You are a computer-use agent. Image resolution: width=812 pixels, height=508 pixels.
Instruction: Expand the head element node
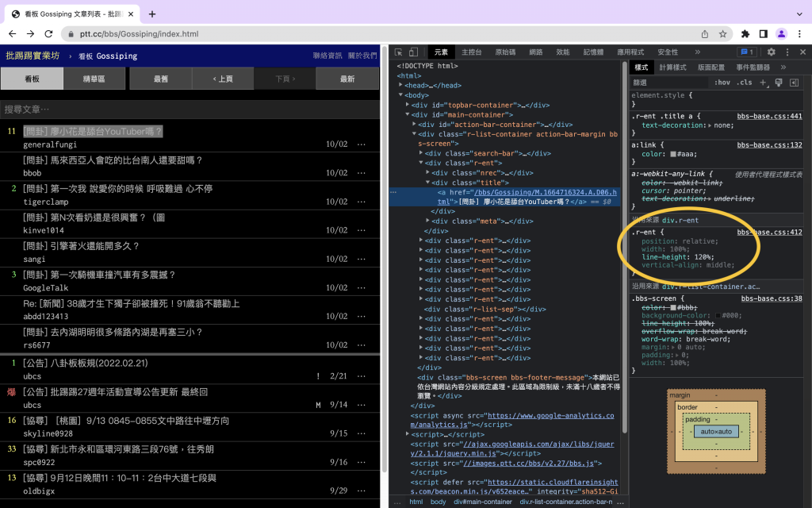pyautogui.click(x=400, y=85)
